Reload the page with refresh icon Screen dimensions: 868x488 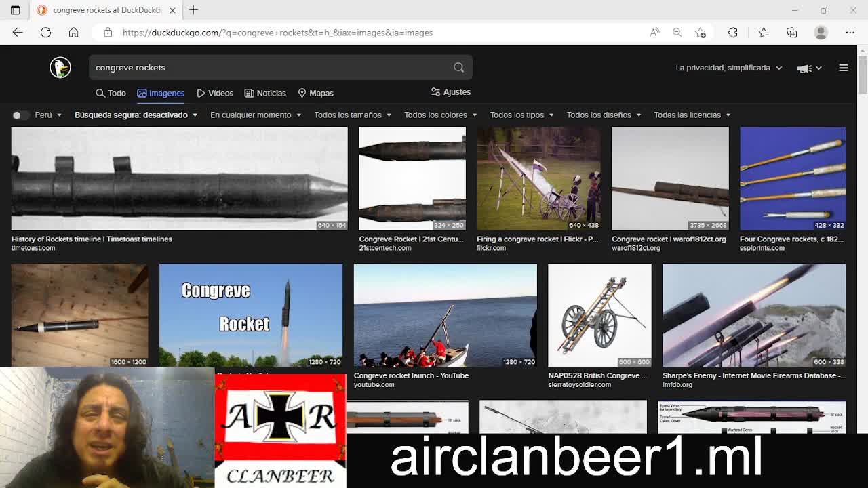[45, 33]
